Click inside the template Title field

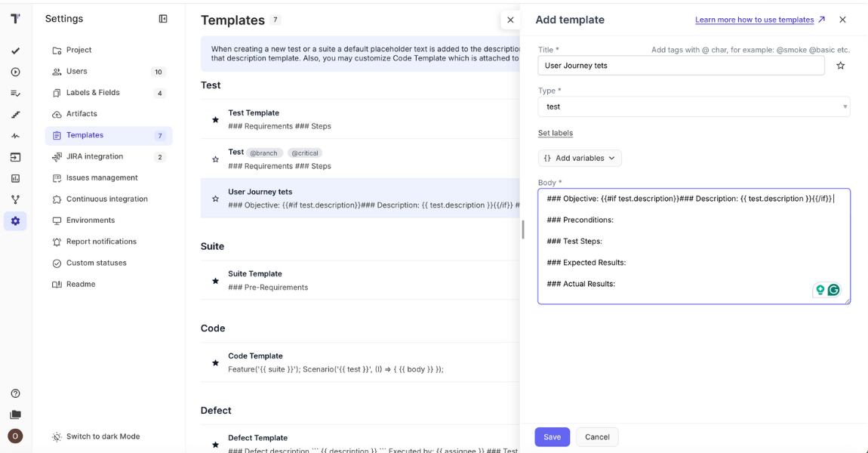point(679,66)
